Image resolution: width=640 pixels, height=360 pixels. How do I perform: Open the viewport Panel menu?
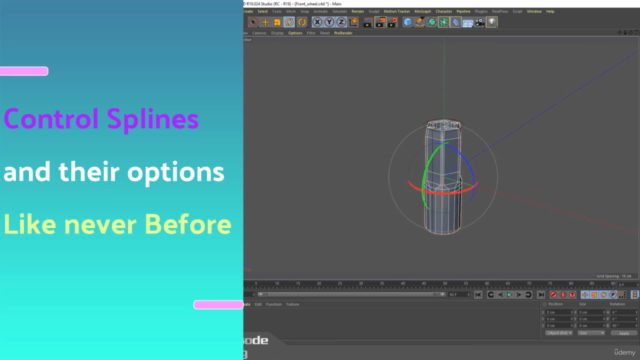click(x=325, y=33)
